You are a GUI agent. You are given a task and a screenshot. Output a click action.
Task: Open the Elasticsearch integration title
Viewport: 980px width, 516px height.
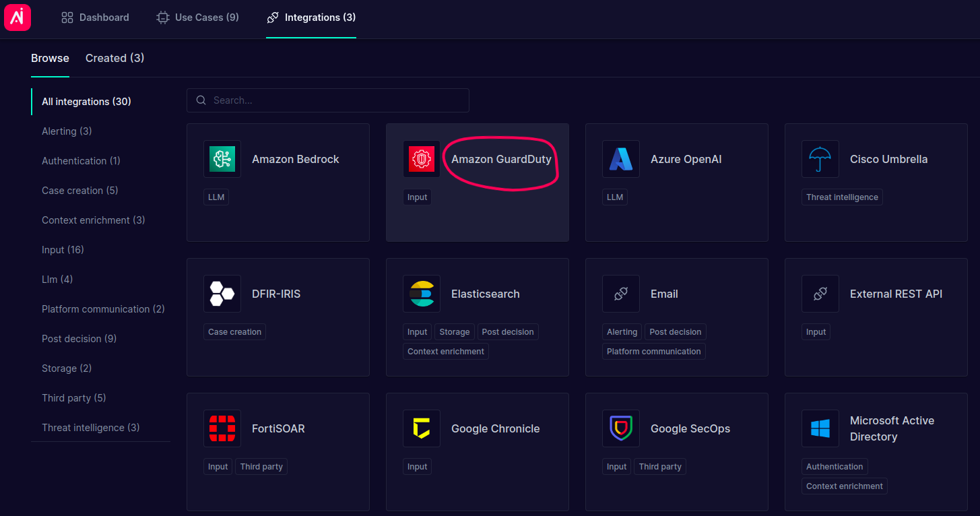[x=486, y=294]
